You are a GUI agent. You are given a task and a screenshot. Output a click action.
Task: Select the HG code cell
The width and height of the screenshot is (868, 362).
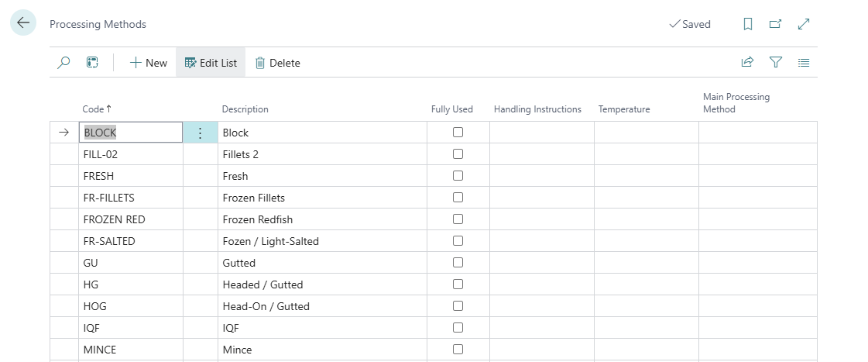tap(131, 284)
